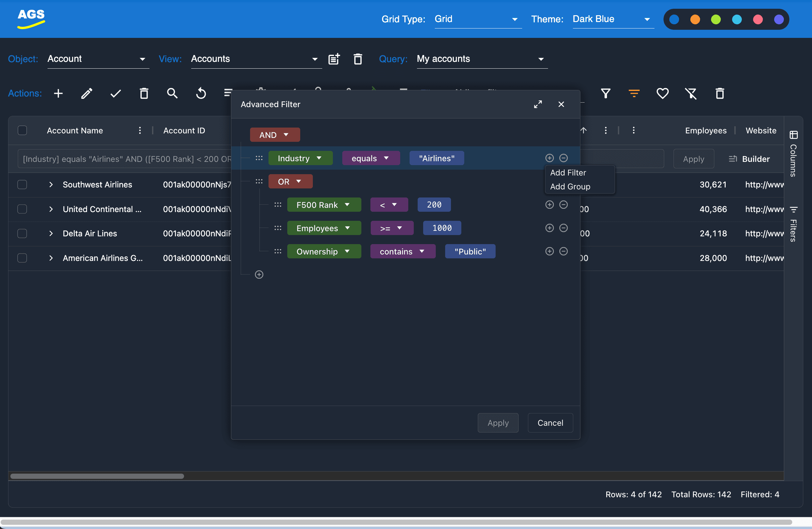Click the rightmost trash icon in toolbar
Screen dimensions: 812x529
coord(719,93)
